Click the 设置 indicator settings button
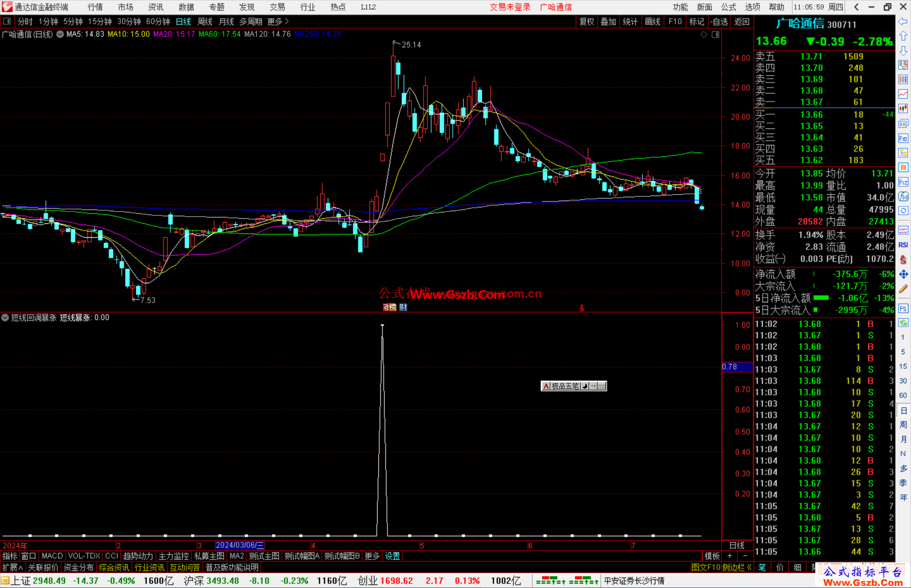This screenshot has width=911, height=588. (392, 556)
